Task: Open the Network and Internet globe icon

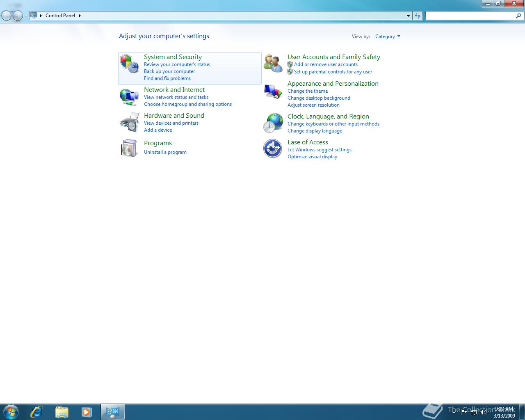Action: 129,97
